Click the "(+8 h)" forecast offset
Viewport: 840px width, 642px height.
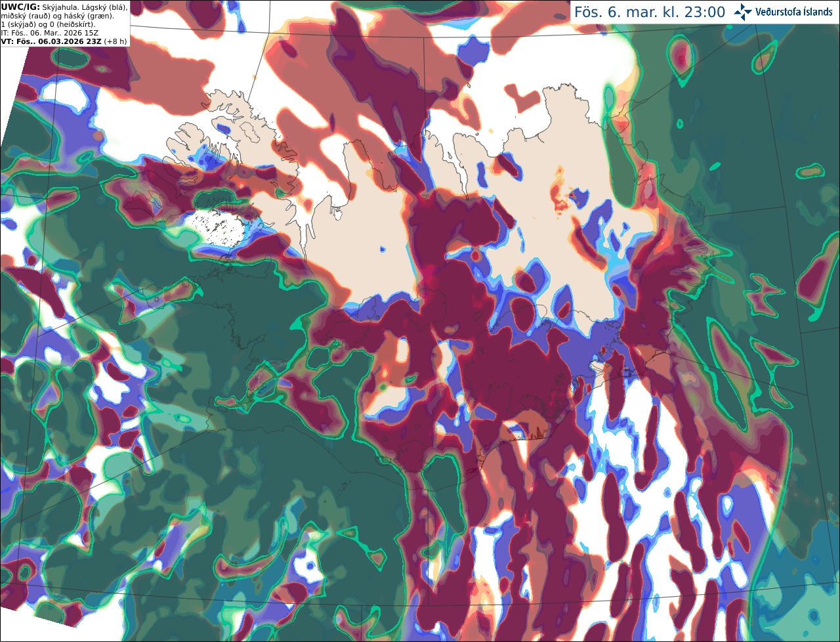point(115,41)
